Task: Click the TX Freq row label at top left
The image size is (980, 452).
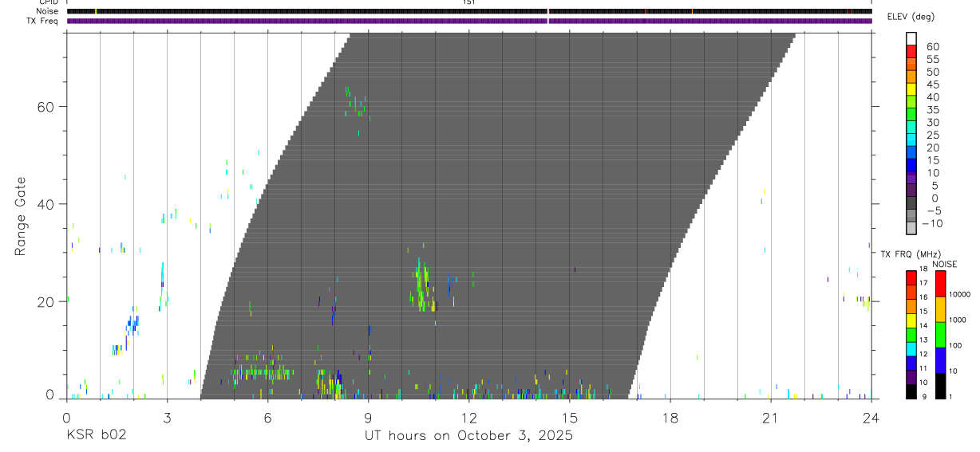Action: tap(43, 21)
